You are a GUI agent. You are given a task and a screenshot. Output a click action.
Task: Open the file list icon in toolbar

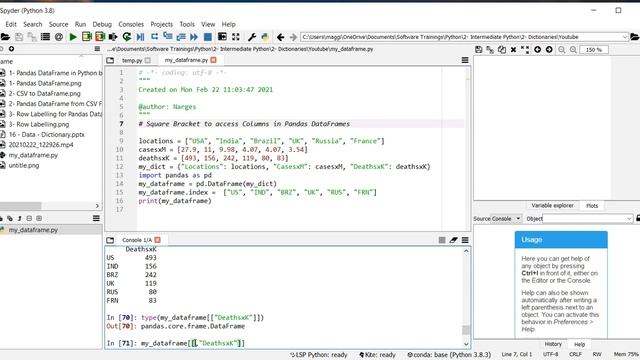tap(45, 37)
